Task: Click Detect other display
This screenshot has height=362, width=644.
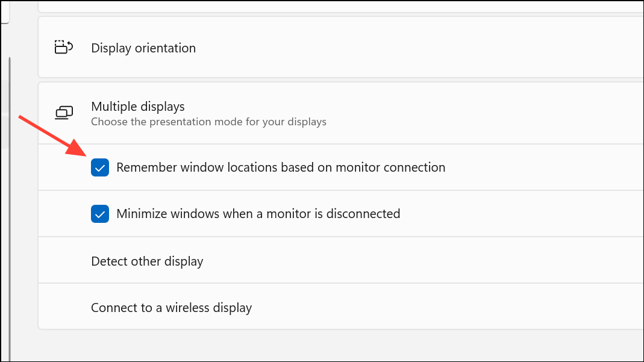Action: pos(146,260)
